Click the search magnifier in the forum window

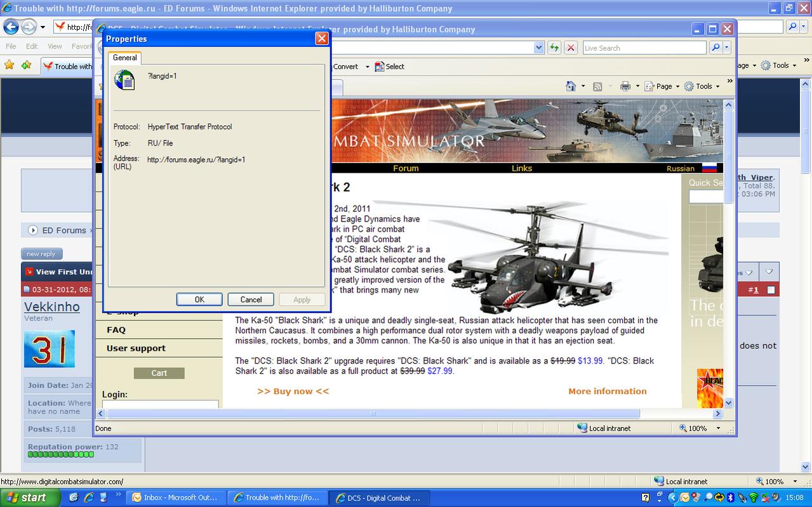[792, 27]
